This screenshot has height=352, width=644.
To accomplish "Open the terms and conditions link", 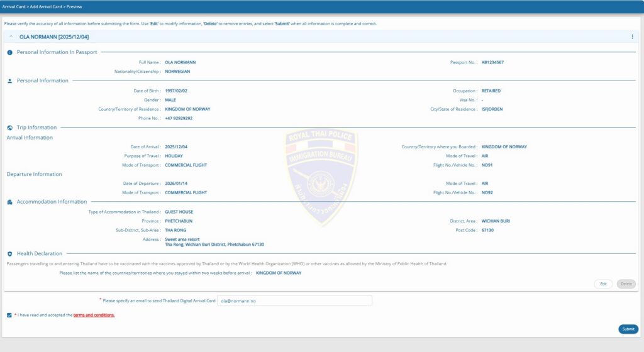I will point(94,315).
